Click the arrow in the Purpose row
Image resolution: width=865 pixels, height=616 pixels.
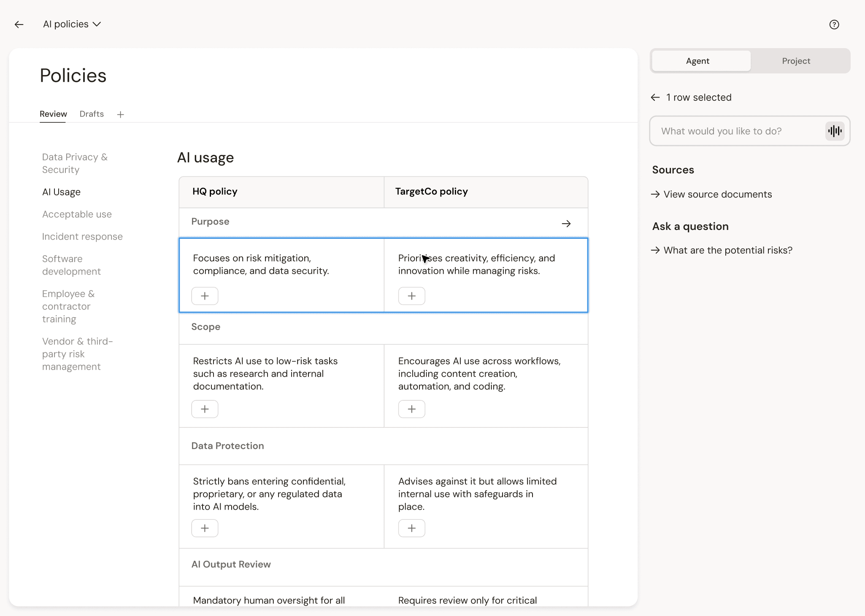tap(566, 224)
